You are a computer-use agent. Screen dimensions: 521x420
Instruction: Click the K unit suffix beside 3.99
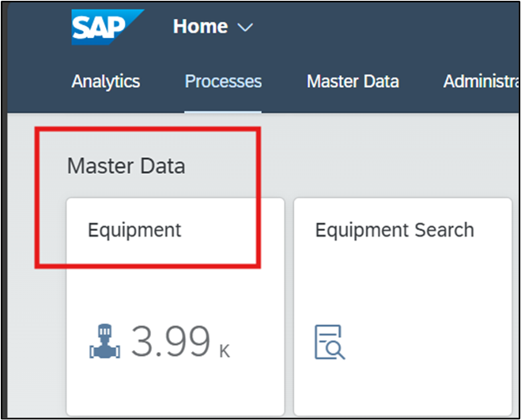[x=225, y=350]
